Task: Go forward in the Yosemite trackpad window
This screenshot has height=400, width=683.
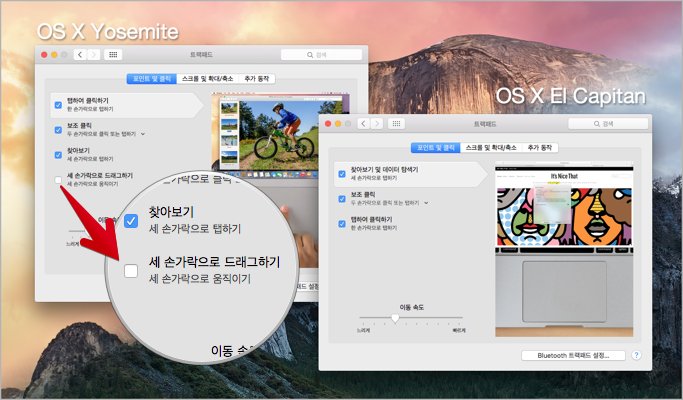Action: 93,54
